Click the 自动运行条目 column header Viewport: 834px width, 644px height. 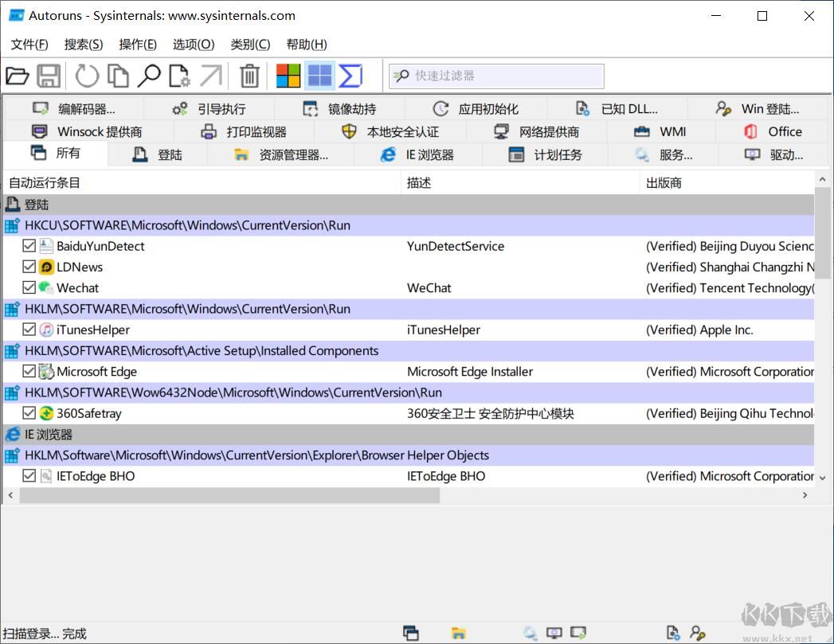[x=45, y=183]
